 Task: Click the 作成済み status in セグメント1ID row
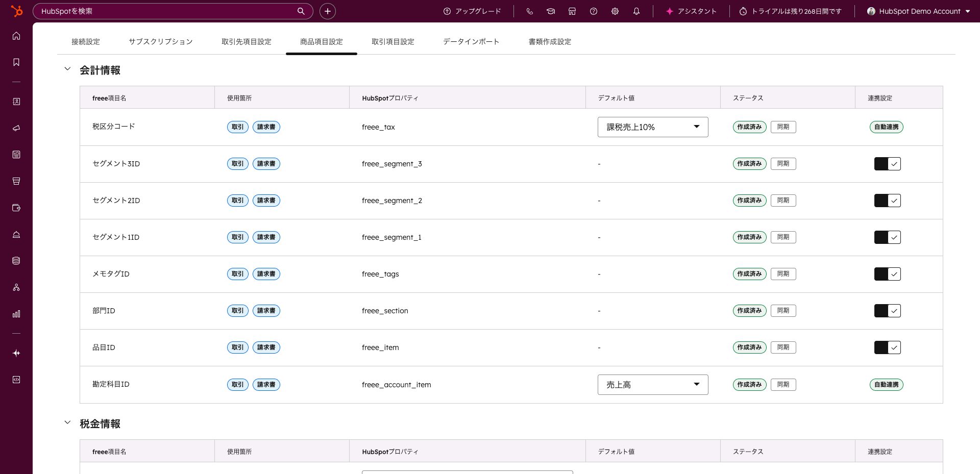750,237
